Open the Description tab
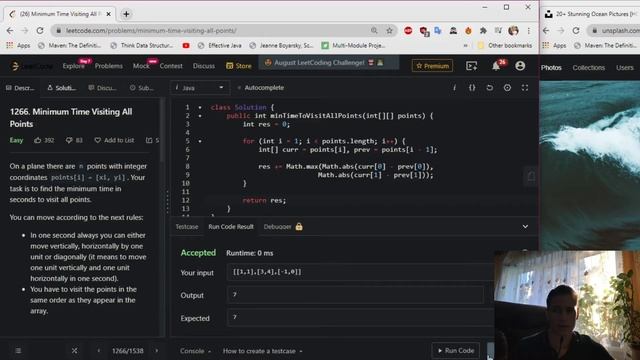Image resolution: width=640 pixels, height=360 pixels. click(x=20, y=88)
